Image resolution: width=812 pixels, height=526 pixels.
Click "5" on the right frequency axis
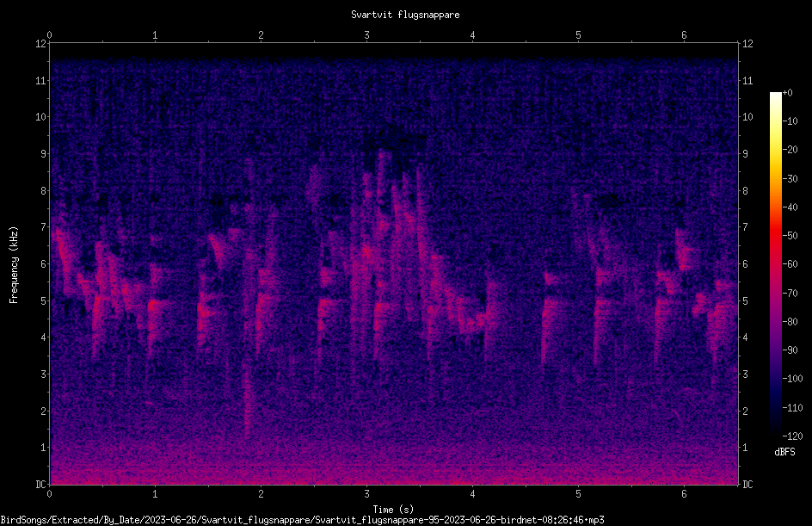pos(746,300)
